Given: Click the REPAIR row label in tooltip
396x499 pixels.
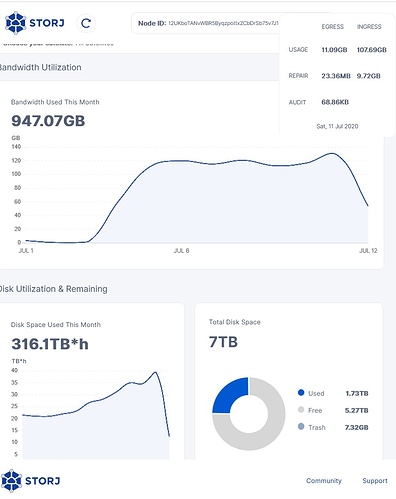Looking at the screenshot, I should [x=298, y=76].
